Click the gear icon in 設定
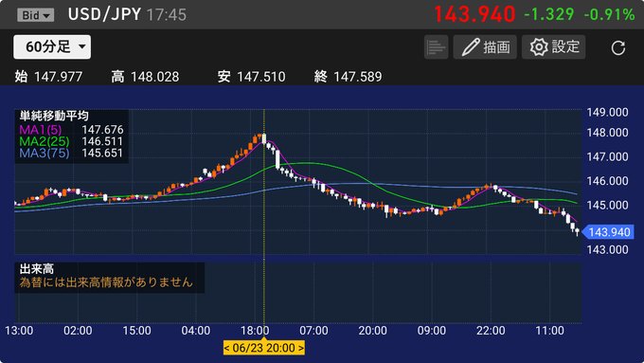644x363 pixels. (539, 46)
